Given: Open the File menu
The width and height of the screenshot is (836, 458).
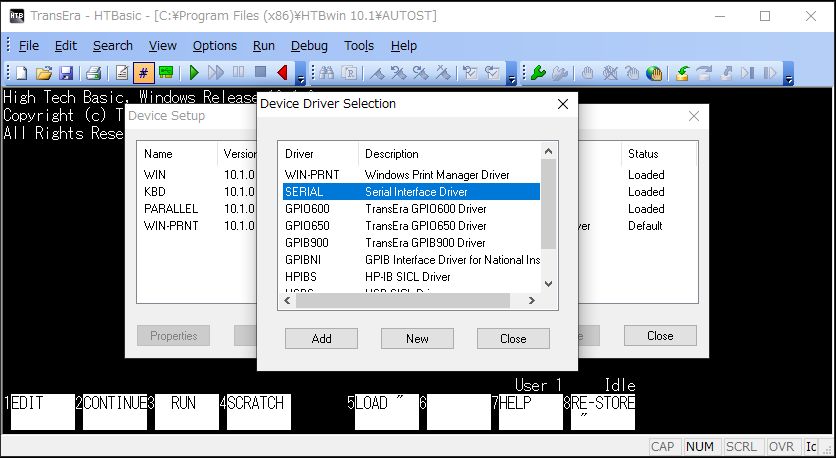Looking at the screenshot, I should tap(29, 46).
